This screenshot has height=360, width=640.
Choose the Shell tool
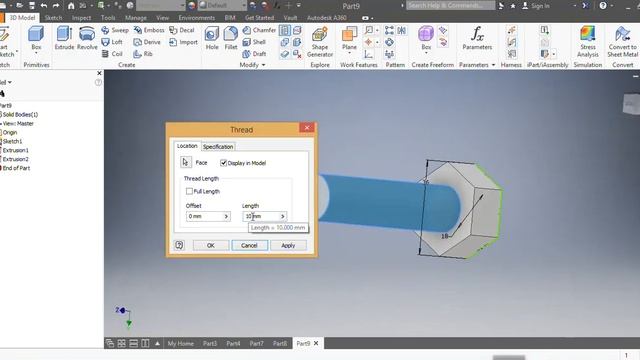coord(254,42)
